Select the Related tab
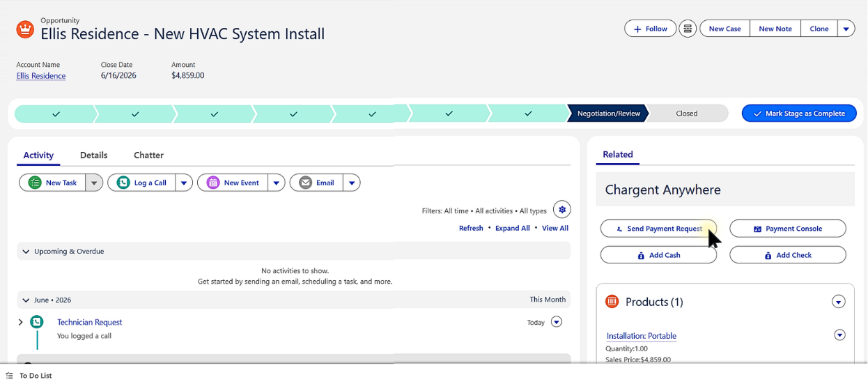The image size is (868, 384). (618, 155)
